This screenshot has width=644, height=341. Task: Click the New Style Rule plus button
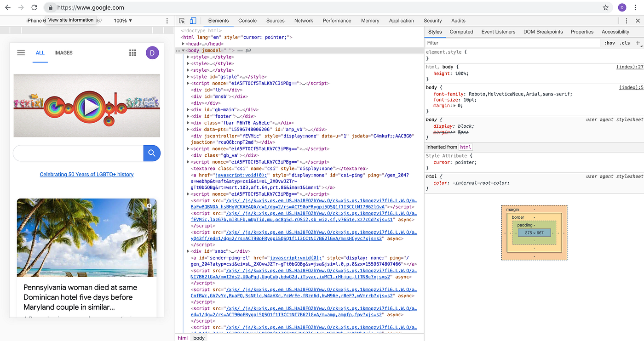pos(638,43)
